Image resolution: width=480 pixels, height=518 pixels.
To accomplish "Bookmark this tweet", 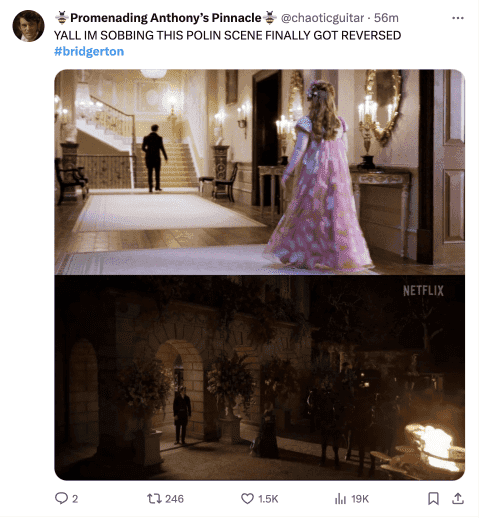I will (x=433, y=499).
